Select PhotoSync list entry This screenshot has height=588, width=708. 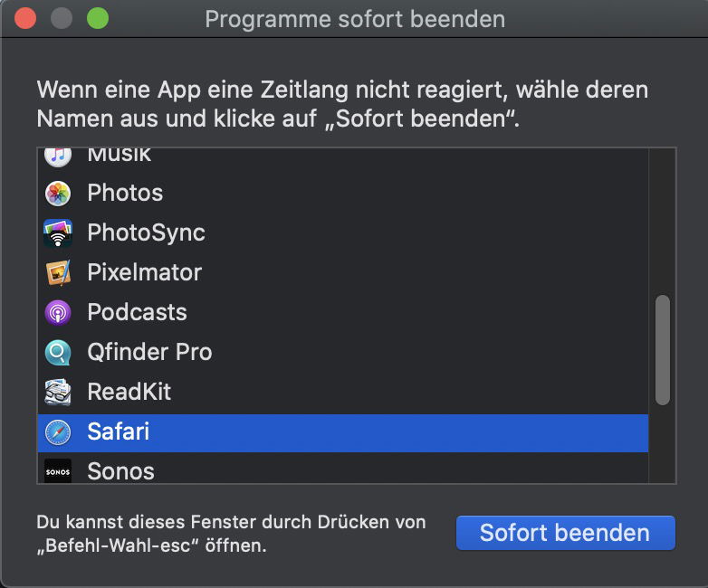(343, 232)
